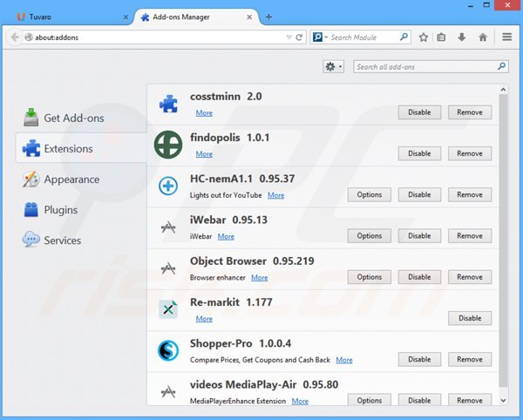The height and width of the screenshot is (420, 523).
Task: Open the Firefox hamburger menu
Action: click(507, 37)
